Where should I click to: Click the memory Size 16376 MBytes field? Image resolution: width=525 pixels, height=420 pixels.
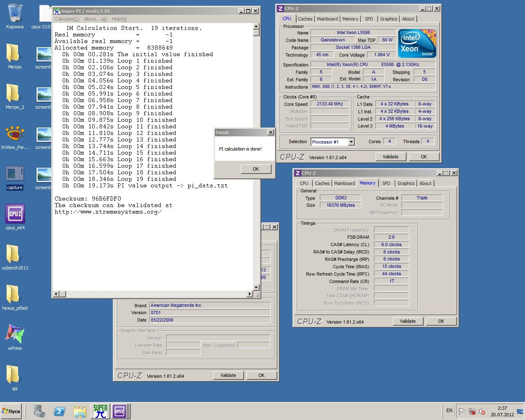click(x=340, y=205)
